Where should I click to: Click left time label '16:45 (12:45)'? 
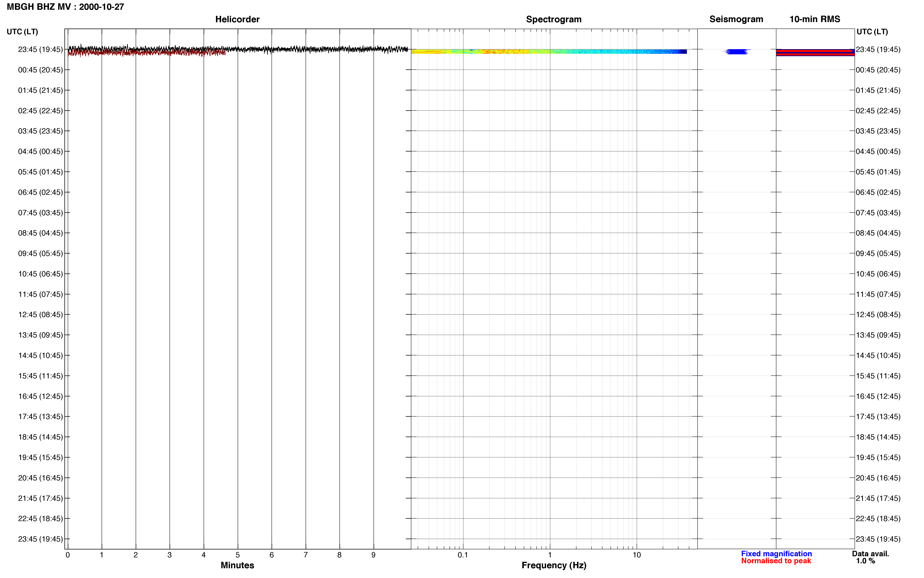(x=41, y=396)
